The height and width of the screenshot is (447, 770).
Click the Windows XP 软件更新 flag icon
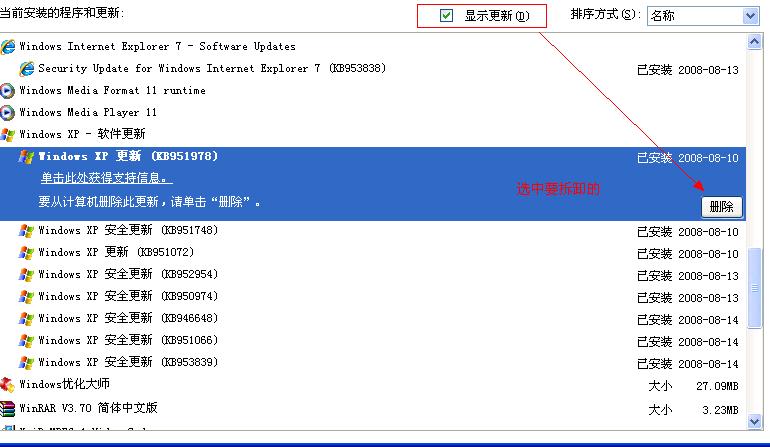click(7, 135)
